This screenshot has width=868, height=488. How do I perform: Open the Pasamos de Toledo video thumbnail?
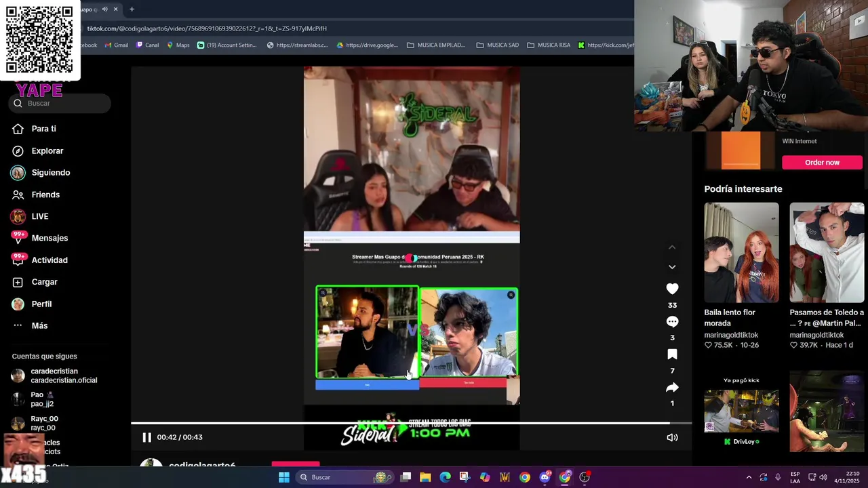(x=827, y=252)
